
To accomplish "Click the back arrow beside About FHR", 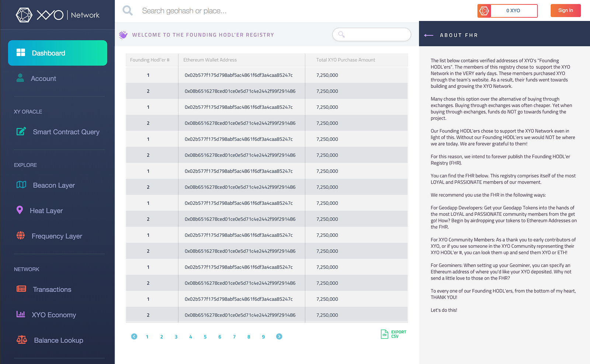I will point(428,35).
